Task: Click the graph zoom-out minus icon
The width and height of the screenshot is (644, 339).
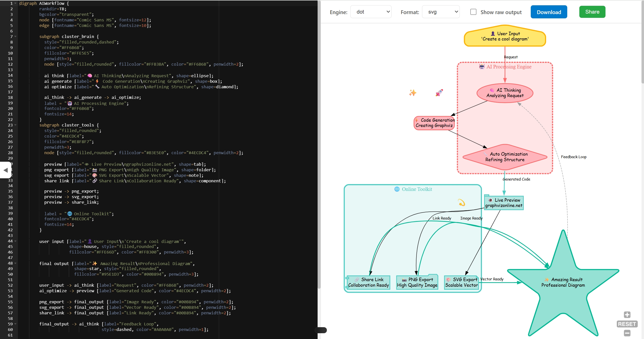Action: 627,332
